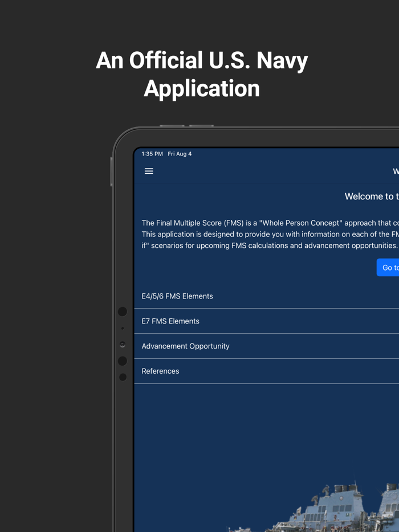Click the 'Welcome to' heading text
399x532 pixels.
372,197
